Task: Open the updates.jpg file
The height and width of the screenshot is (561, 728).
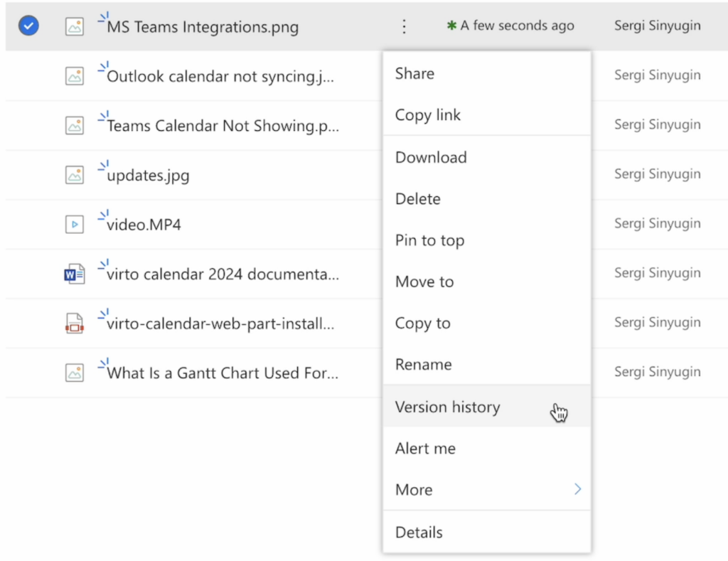Action: tap(148, 176)
